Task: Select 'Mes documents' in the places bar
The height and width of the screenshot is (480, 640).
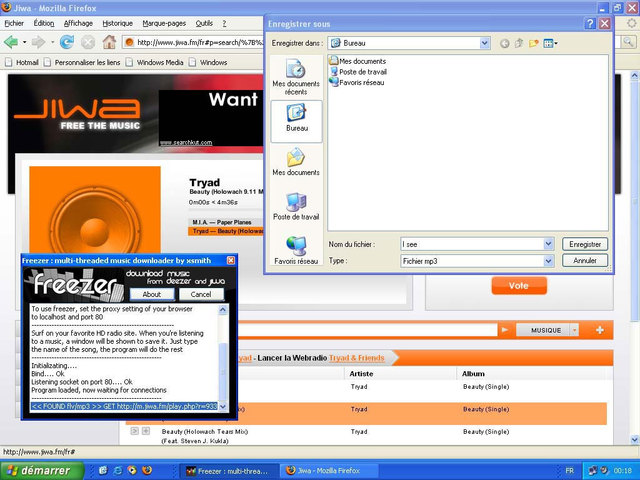Action: click(x=296, y=162)
